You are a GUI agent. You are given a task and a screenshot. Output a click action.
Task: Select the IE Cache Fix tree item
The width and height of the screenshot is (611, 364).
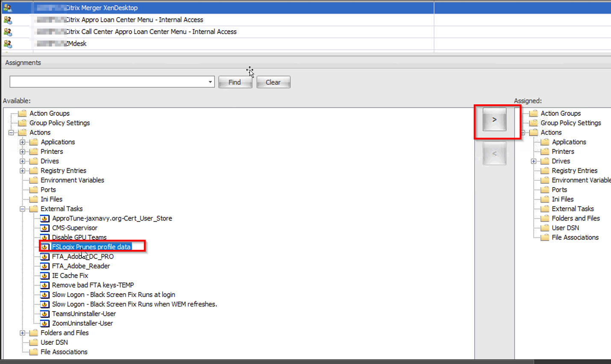(x=70, y=276)
